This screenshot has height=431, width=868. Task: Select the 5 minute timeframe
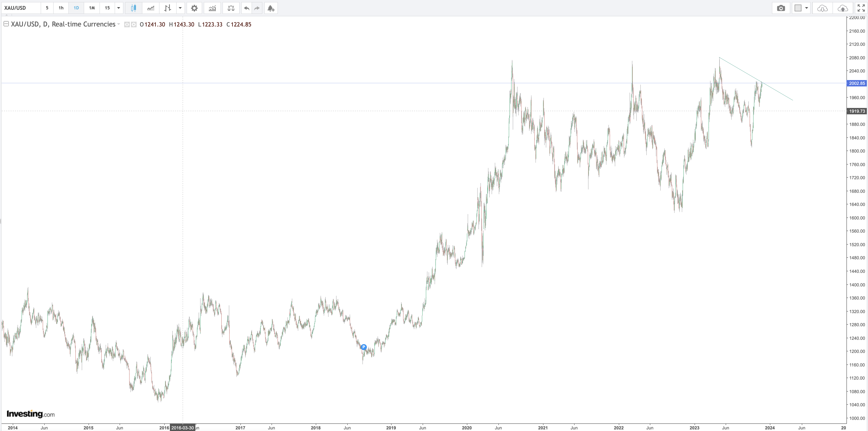point(47,8)
